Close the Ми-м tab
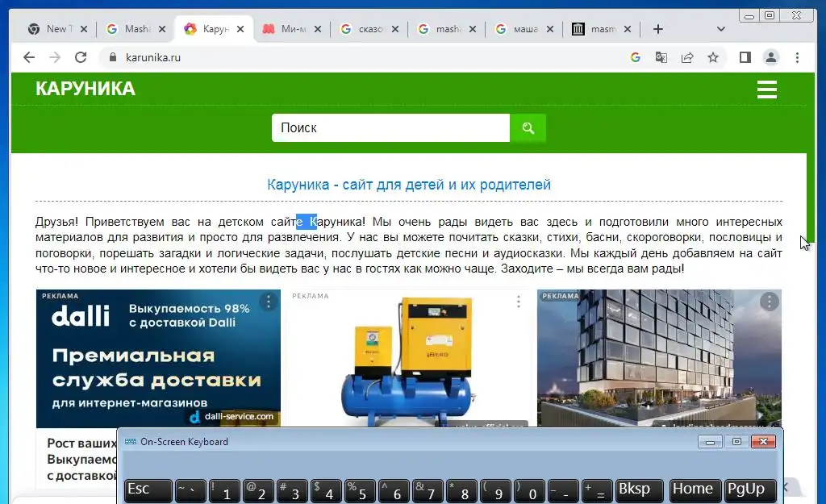The height and width of the screenshot is (504, 826). [318, 29]
